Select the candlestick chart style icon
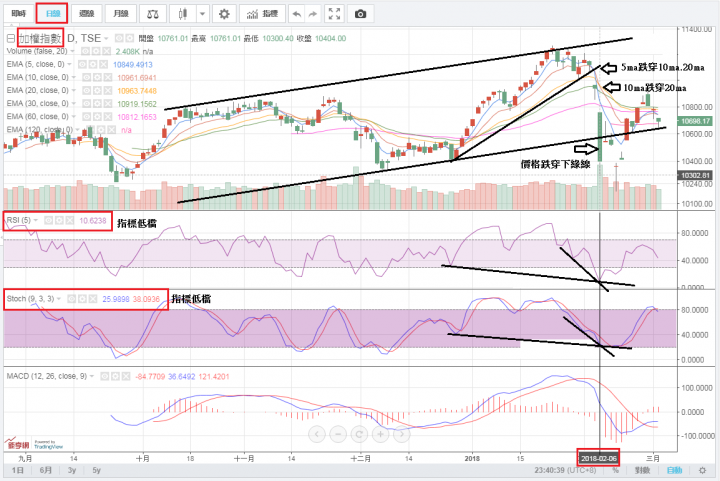 pos(183,14)
